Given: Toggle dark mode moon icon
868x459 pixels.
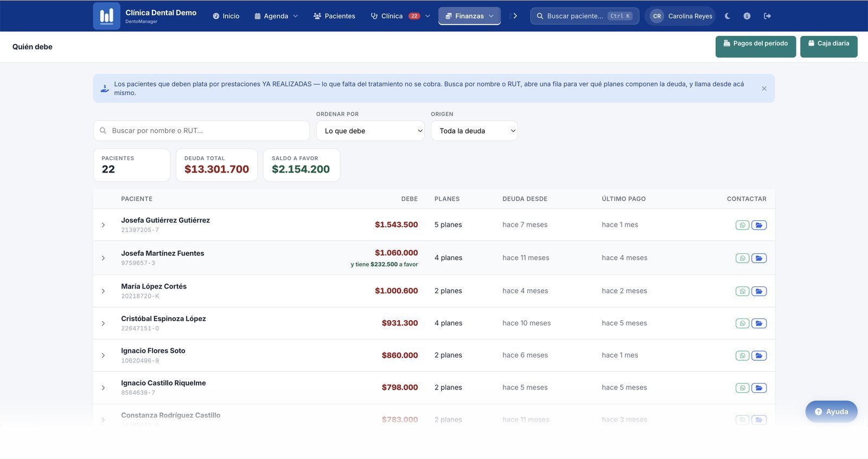Looking at the screenshot, I should pyautogui.click(x=727, y=16).
